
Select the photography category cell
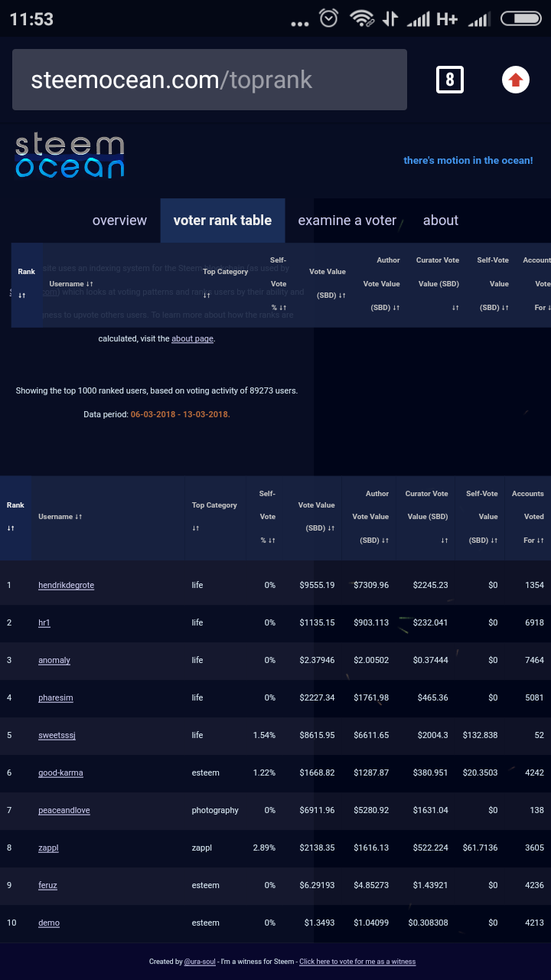click(215, 810)
